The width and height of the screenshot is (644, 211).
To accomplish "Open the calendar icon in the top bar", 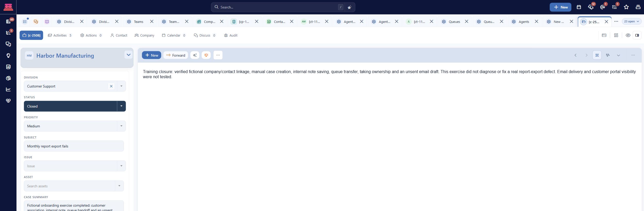I will tap(579, 7).
